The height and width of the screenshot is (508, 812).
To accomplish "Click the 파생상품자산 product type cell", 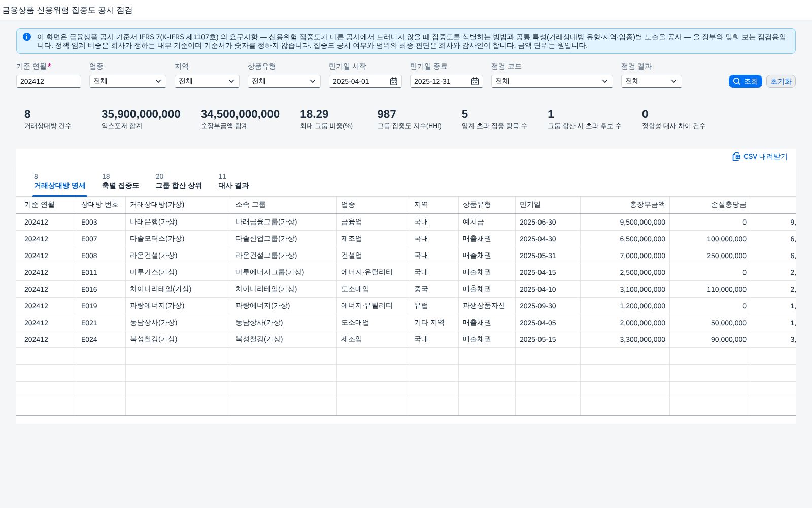I will pos(487,306).
